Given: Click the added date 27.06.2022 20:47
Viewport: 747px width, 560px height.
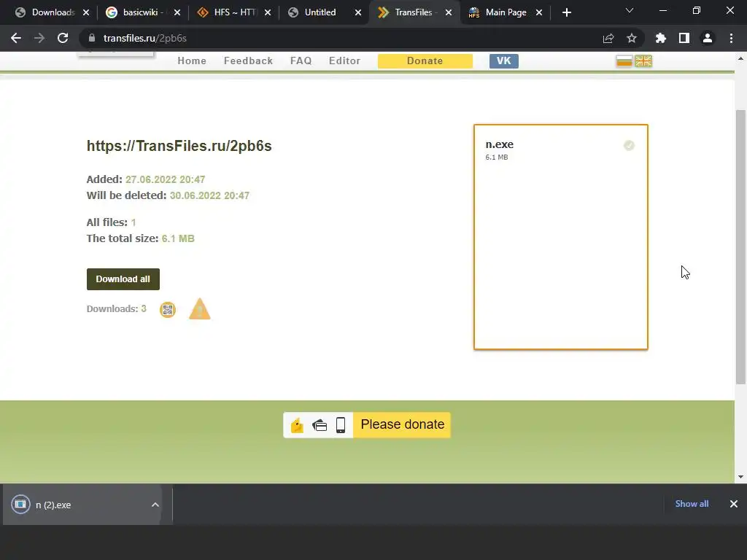Looking at the screenshot, I should (166, 179).
